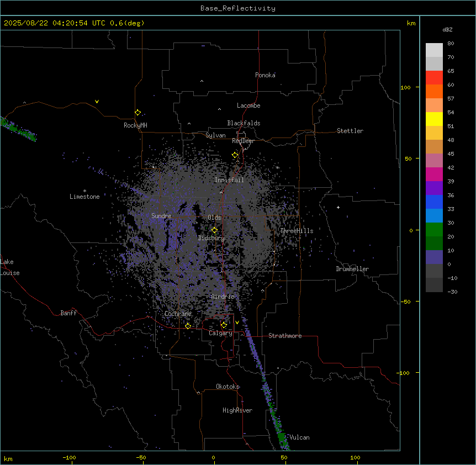Click the red 65–60 dBZ legend swatch
Viewport: 476px width, 465px height.
[434, 77]
